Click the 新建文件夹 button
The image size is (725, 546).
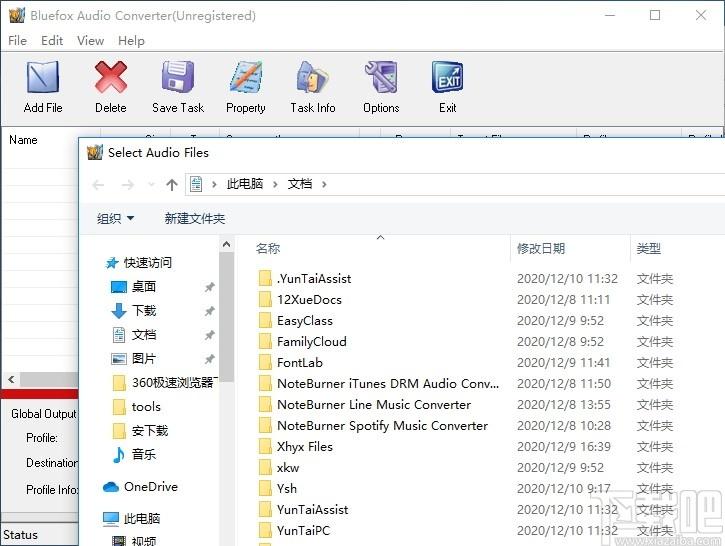click(195, 218)
